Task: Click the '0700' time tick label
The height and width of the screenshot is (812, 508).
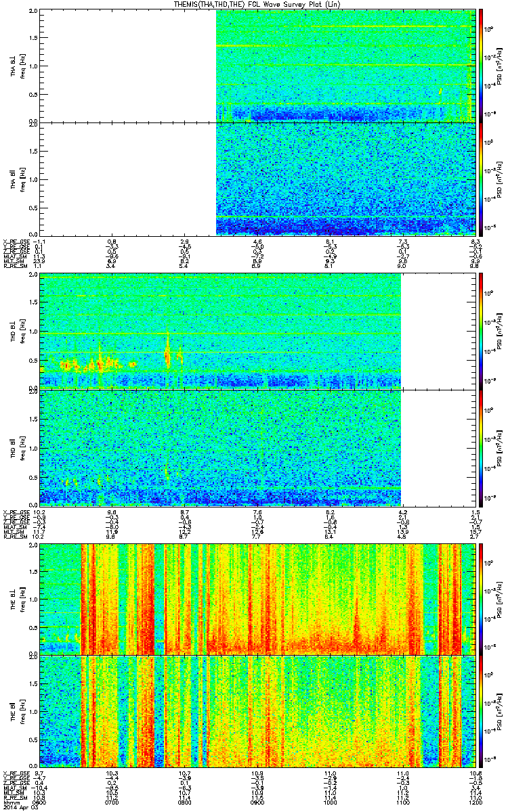Action: (x=112, y=802)
